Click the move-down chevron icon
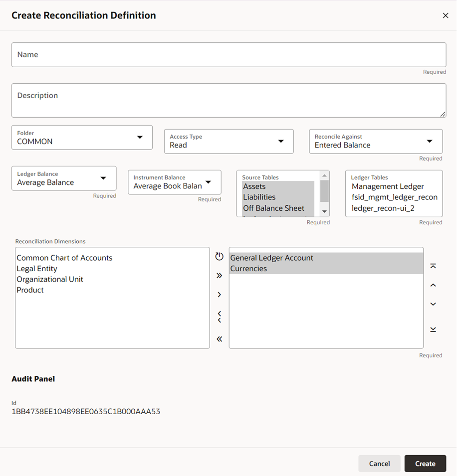Image resolution: width=457 pixels, height=476 pixels. tap(433, 304)
